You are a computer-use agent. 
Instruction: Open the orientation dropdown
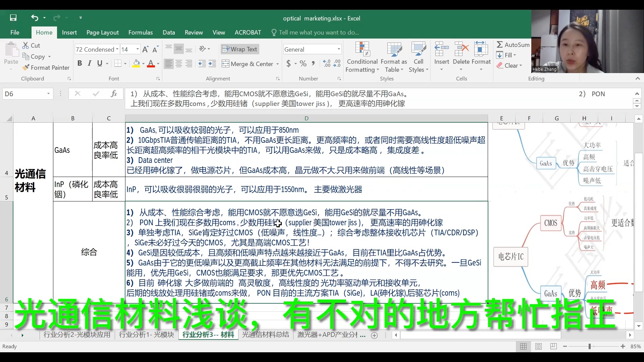[x=204, y=49]
